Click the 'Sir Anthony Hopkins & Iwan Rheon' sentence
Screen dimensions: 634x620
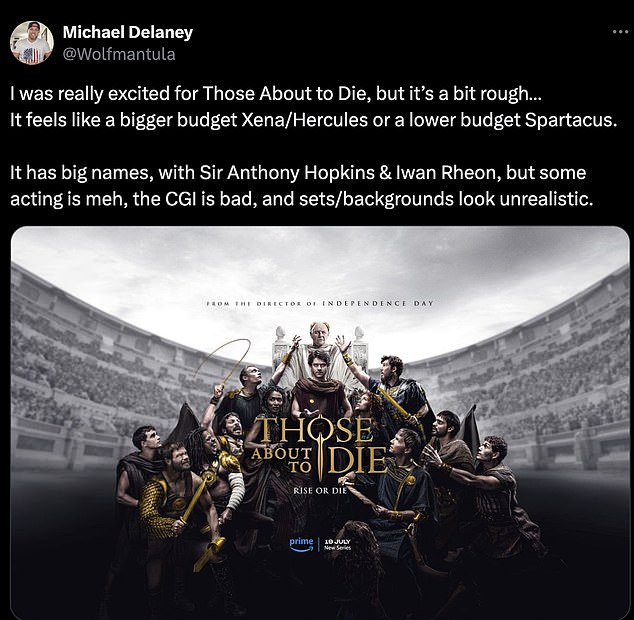pos(298,173)
